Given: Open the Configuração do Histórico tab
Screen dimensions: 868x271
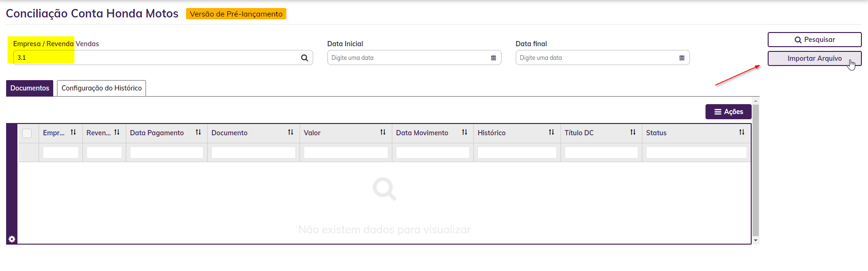Looking at the screenshot, I should point(101,88).
